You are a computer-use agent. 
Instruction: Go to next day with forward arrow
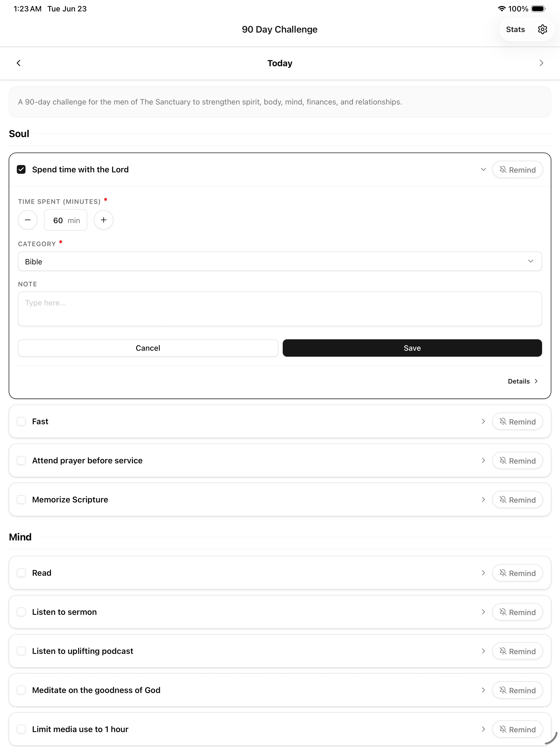[541, 63]
